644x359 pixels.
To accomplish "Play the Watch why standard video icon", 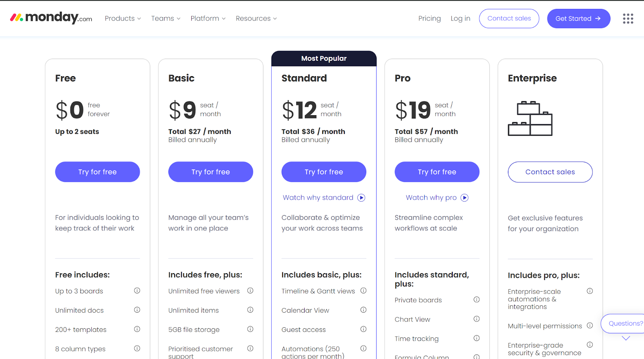I will click(x=361, y=197).
